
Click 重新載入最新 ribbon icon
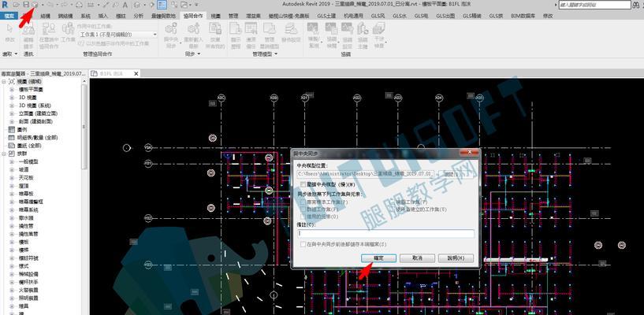click(x=193, y=35)
